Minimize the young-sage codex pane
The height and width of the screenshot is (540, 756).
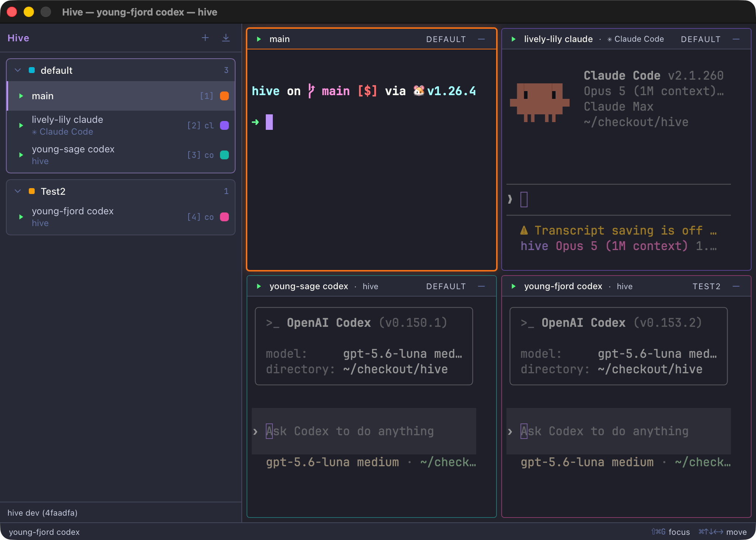(481, 286)
